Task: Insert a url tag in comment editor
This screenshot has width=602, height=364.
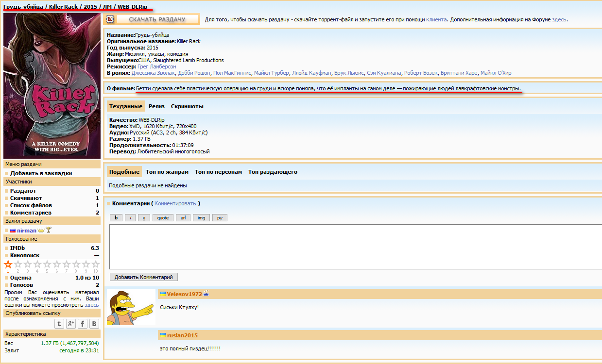Action: pyautogui.click(x=183, y=218)
